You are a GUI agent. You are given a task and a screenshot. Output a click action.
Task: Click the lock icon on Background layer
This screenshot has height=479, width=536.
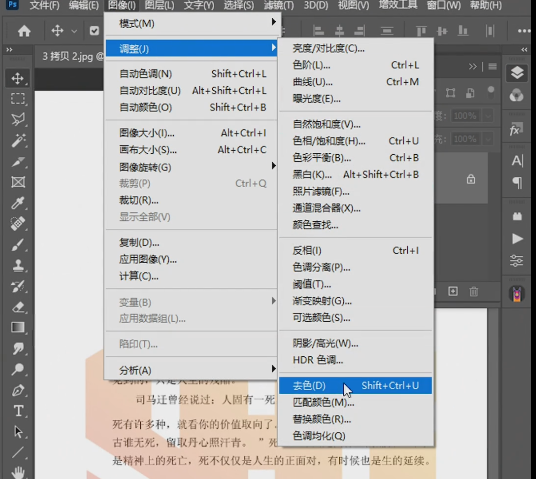click(471, 179)
